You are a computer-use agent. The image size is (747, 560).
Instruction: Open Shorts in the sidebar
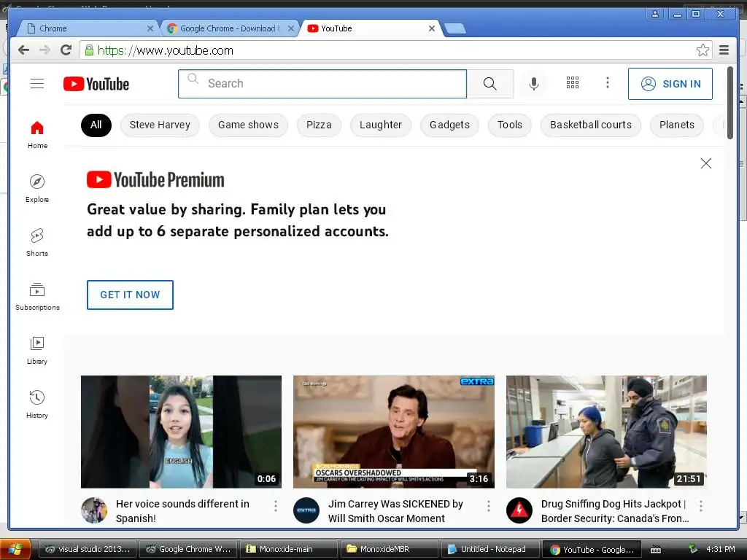pyautogui.click(x=37, y=242)
